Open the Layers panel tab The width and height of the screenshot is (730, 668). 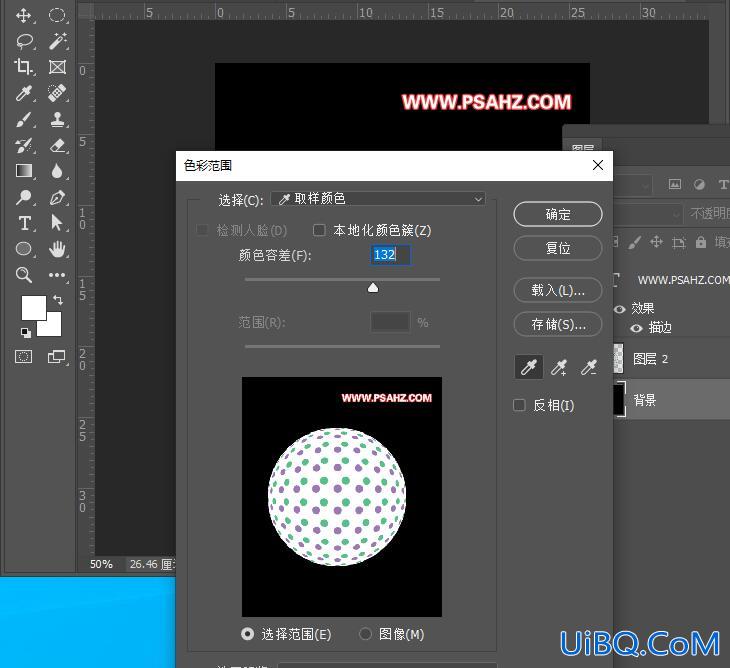point(583,147)
